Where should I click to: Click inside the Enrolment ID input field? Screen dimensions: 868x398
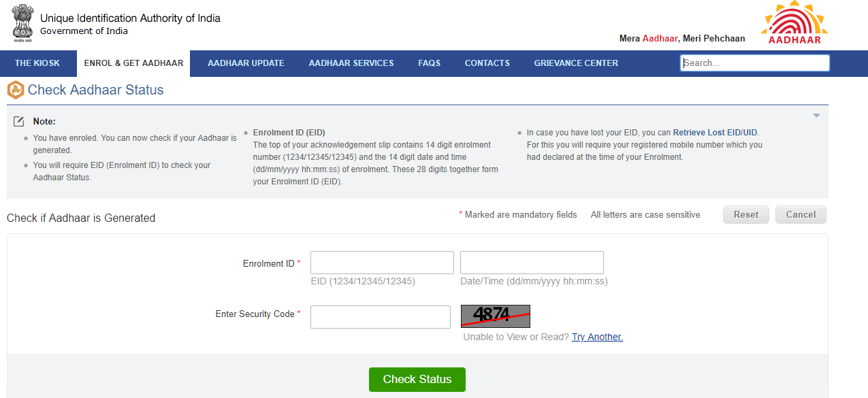click(381, 262)
